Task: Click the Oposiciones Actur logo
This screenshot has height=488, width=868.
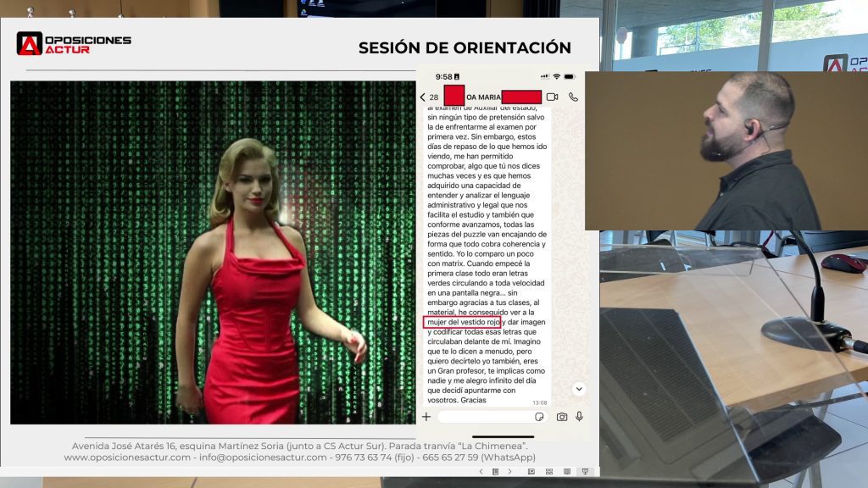Action: click(x=75, y=44)
